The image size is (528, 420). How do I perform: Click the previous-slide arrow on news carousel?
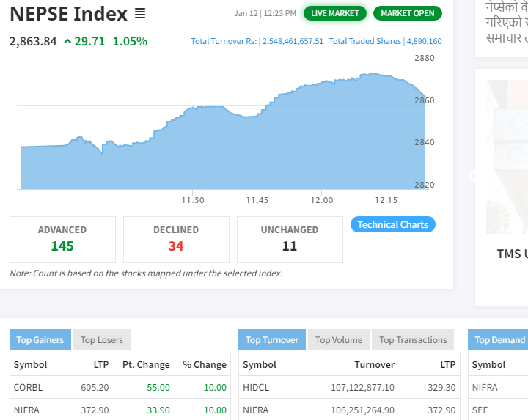pos(473,176)
